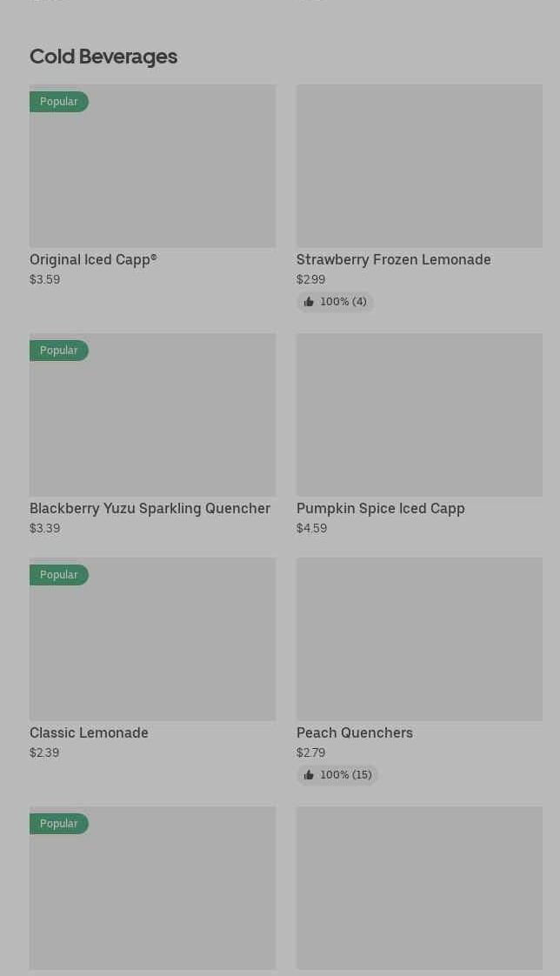Select Original Iced Capp title
Screen dimensions: 560x976
93,259
